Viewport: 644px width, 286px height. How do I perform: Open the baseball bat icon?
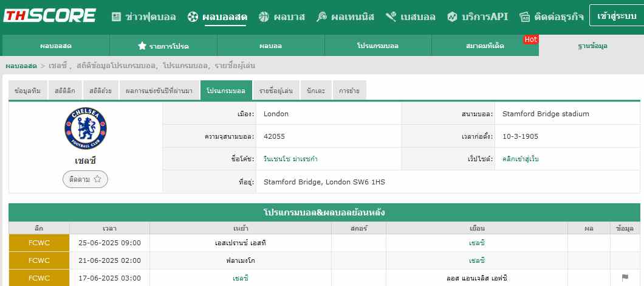click(391, 17)
